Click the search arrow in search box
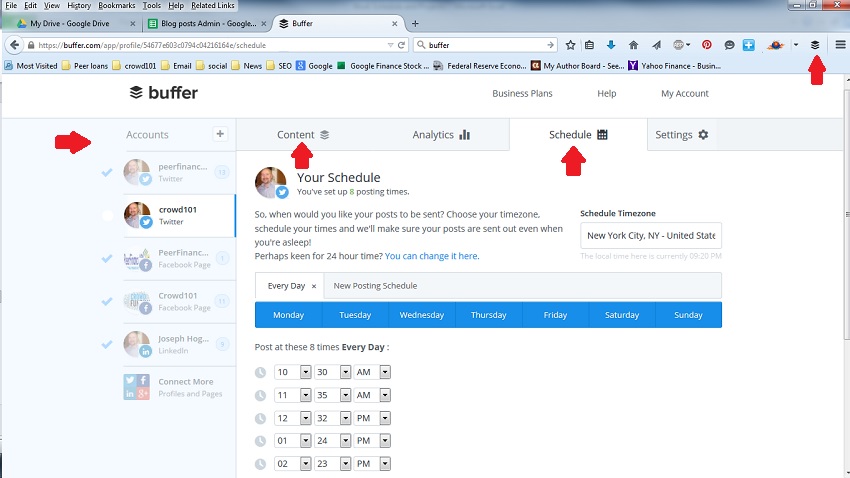 pos(550,45)
